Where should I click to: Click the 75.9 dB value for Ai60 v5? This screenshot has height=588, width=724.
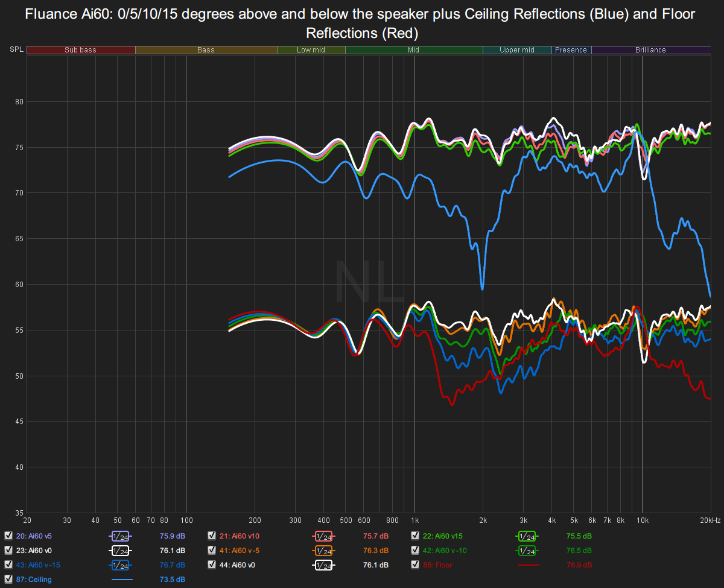tap(172, 536)
